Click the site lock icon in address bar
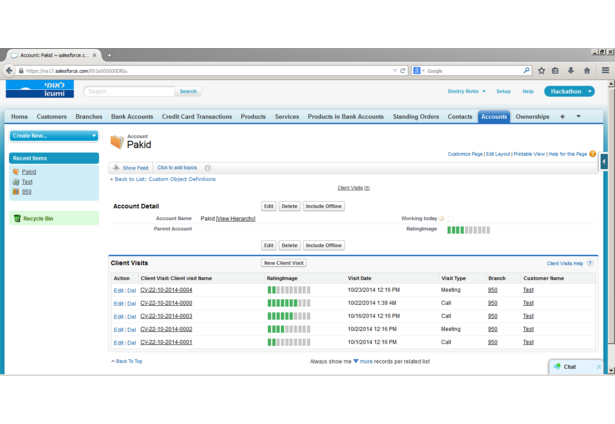 click(x=21, y=71)
